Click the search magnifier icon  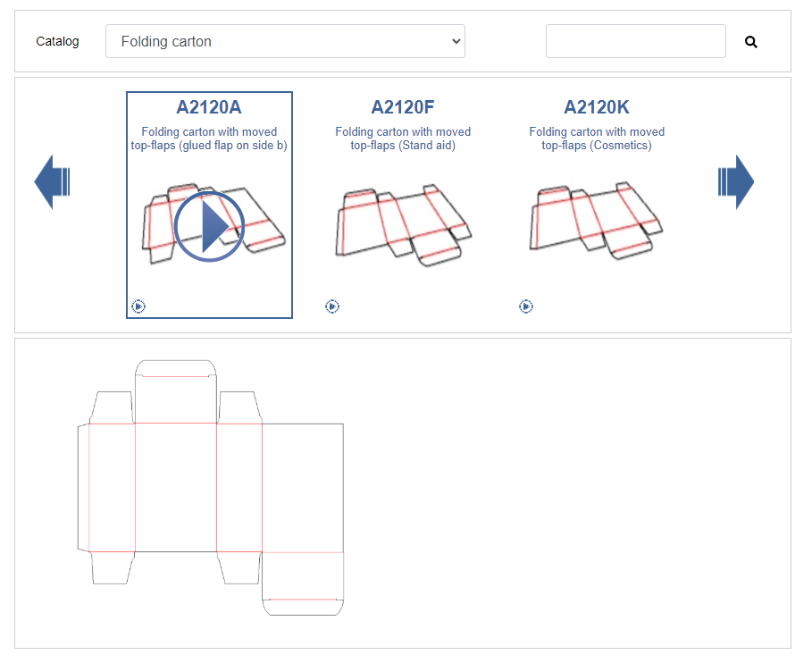tap(751, 42)
